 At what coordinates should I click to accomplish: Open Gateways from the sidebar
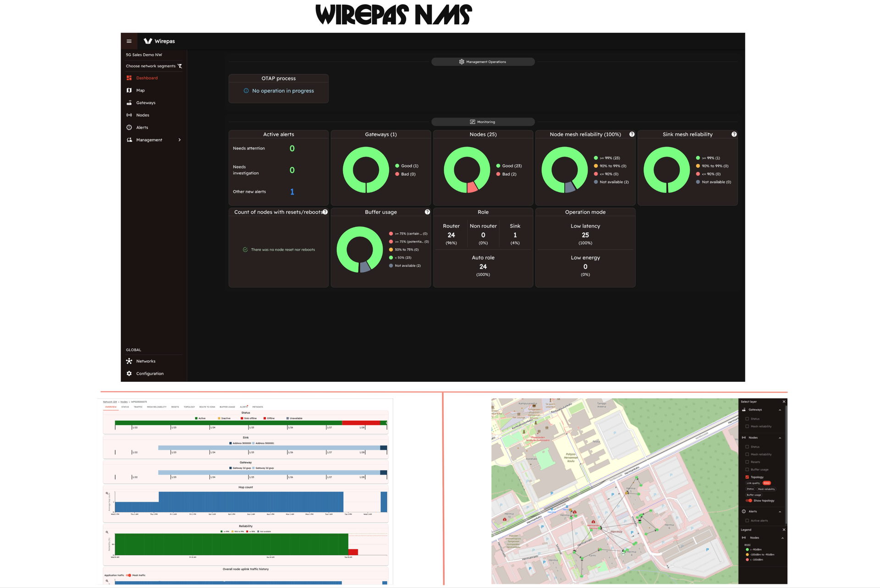[x=145, y=103]
